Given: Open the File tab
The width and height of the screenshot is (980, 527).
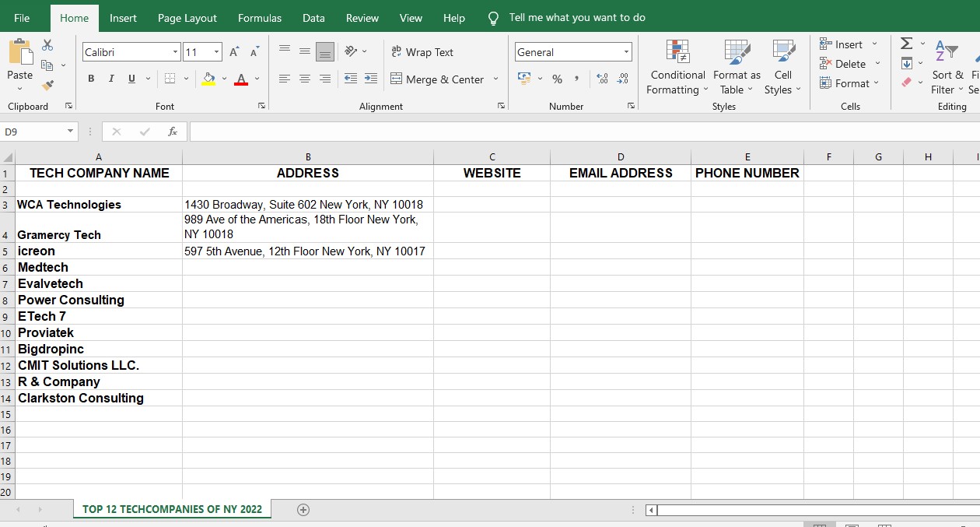Looking at the screenshot, I should (x=22, y=18).
